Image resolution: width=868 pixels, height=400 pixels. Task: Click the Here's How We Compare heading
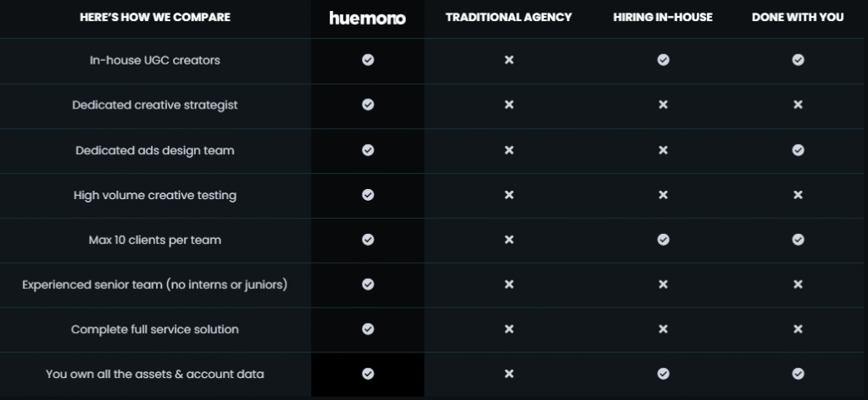coord(155,17)
